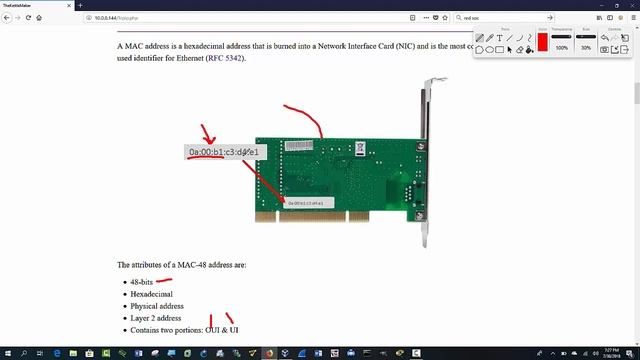Screen dimensions: 640x360
Task: Open the red color swatch picker
Action: tap(542, 42)
